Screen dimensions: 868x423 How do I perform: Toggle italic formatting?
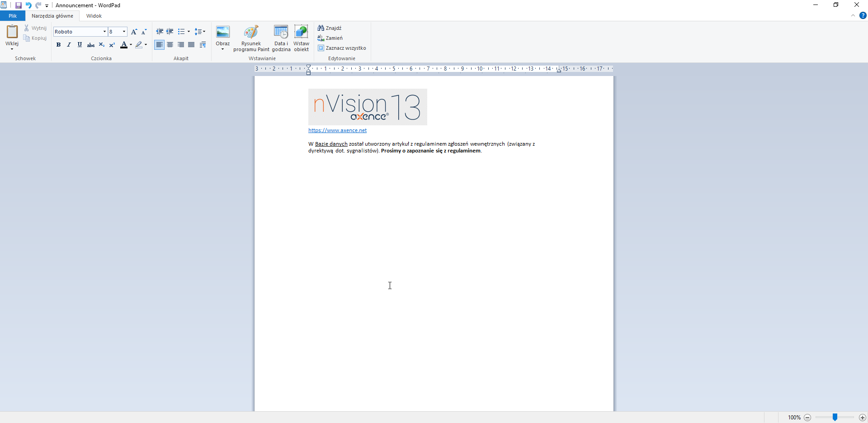[69, 44]
